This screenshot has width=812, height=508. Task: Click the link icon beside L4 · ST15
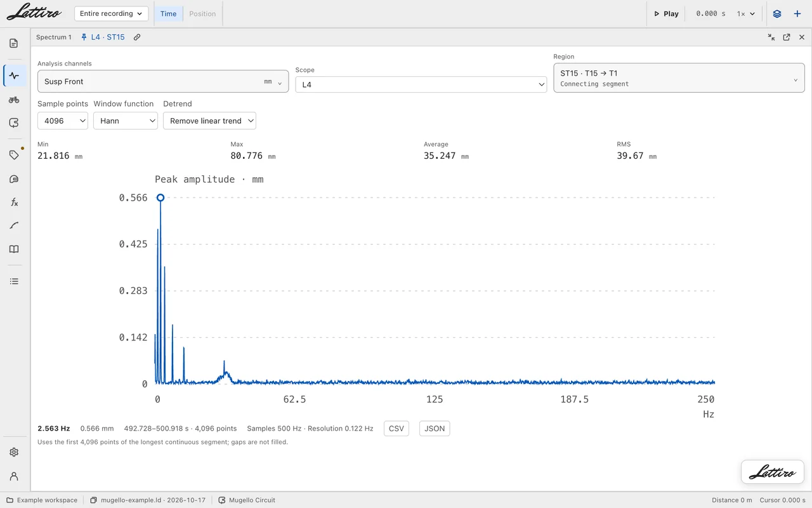(x=137, y=37)
